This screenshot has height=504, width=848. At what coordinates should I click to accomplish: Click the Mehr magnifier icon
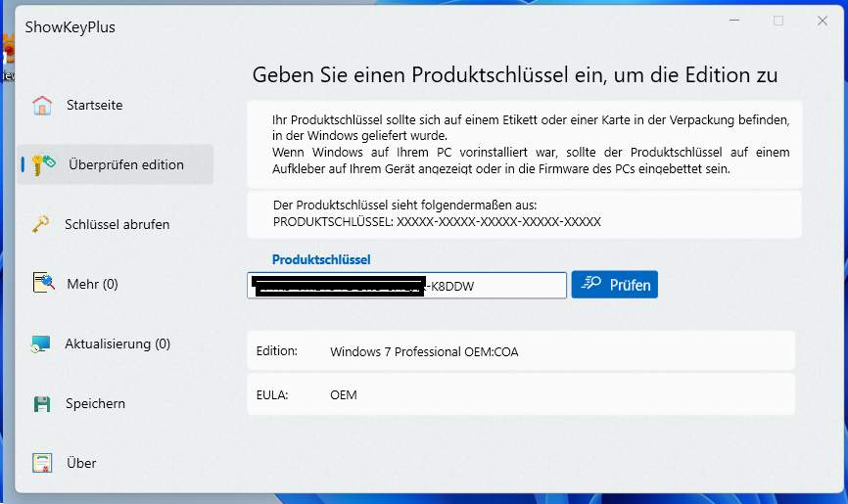pyautogui.click(x=44, y=283)
